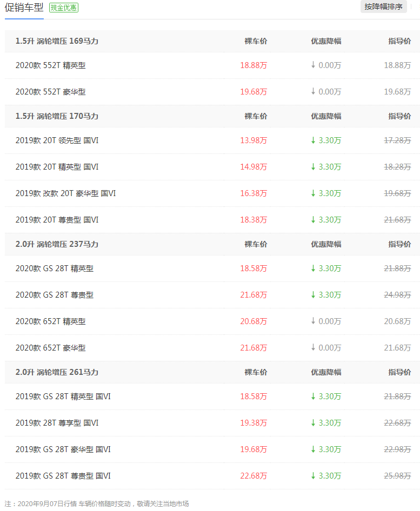420x511 pixels.
Task: Click the 现金优惠 green tag
Action: tap(64, 8)
